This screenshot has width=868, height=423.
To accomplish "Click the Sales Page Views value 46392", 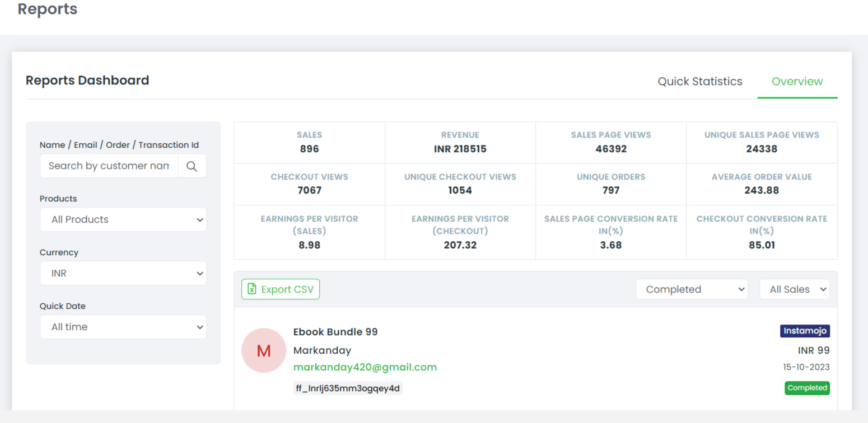I will 611,149.
